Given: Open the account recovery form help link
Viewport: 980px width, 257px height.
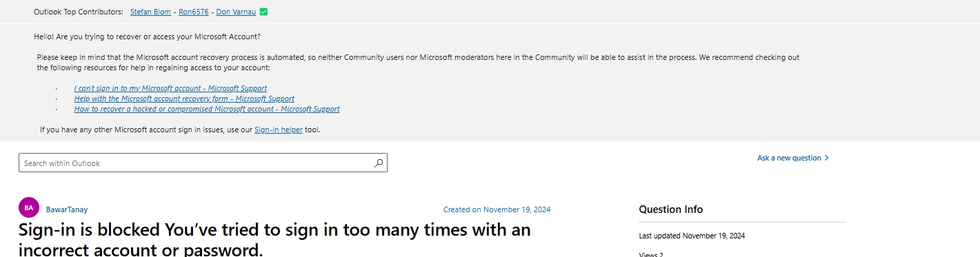Looking at the screenshot, I should click(x=184, y=99).
